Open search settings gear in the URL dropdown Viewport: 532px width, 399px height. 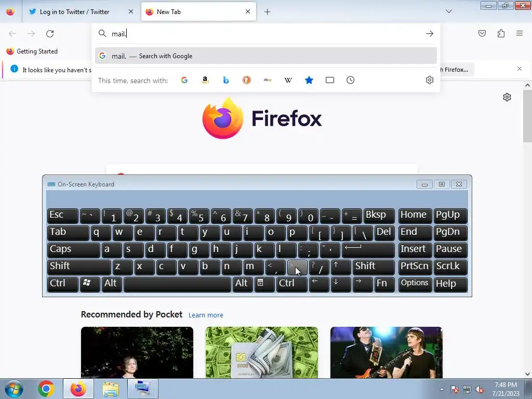(430, 80)
